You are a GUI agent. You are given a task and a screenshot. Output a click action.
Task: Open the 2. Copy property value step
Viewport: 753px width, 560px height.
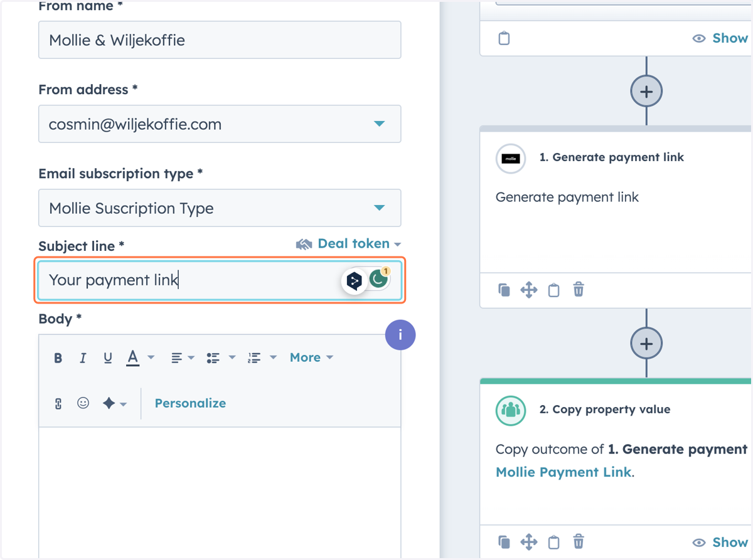(605, 409)
